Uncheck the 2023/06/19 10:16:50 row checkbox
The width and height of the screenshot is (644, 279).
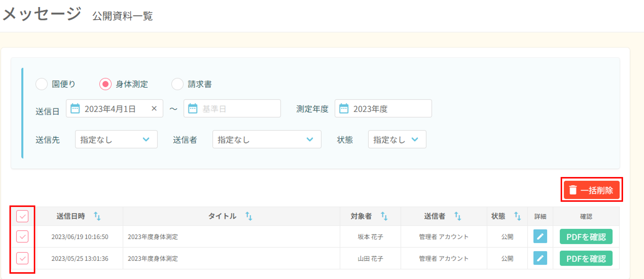pyautogui.click(x=22, y=236)
